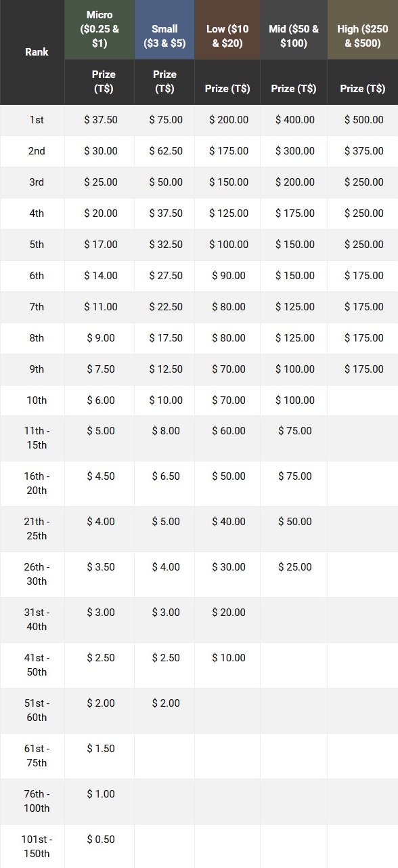This screenshot has width=398, height=868.
Task: Click the $1.50 Micro prize cell
Action: tap(99, 749)
